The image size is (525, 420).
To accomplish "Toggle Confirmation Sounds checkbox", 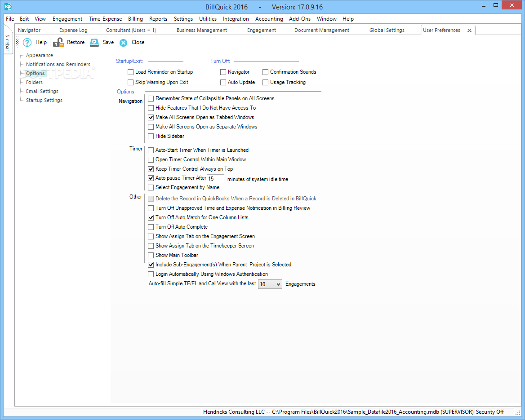I will [x=266, y=72].
